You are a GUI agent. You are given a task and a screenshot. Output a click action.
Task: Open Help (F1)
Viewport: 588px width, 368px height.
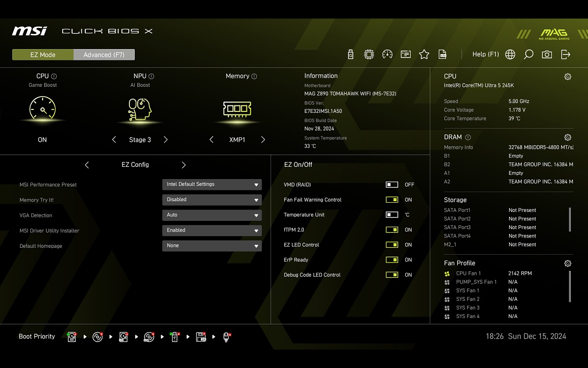[486, 54]
